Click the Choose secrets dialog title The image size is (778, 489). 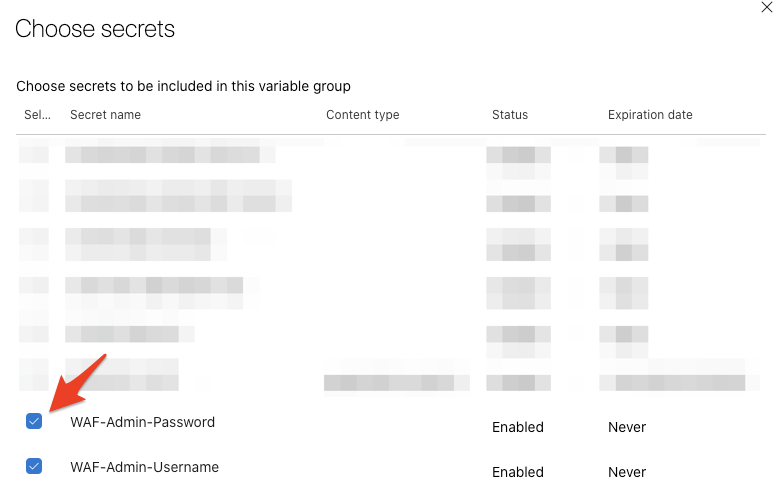point(95,29)
